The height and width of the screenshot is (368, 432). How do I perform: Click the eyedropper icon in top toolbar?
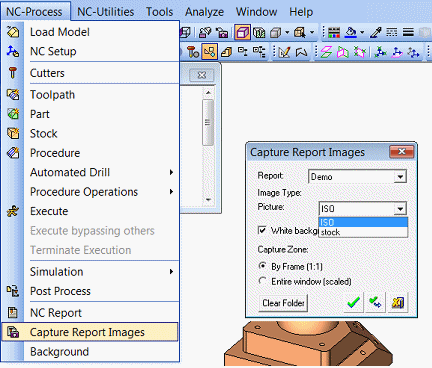tap(376, 32)
